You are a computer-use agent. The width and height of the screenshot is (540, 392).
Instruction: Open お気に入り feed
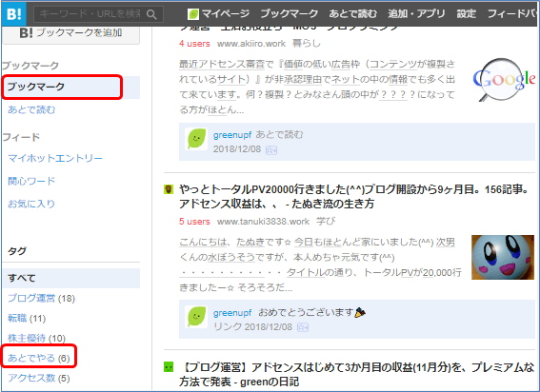pos(31,204)
